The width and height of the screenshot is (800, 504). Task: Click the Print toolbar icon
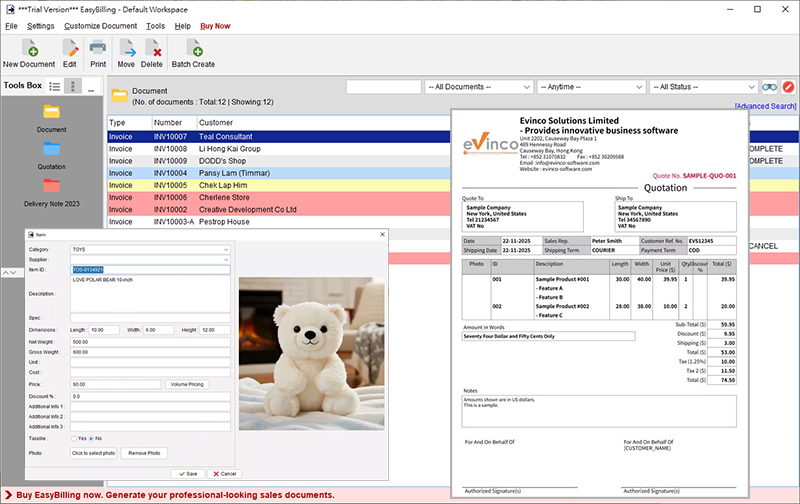tap(98, 53)
